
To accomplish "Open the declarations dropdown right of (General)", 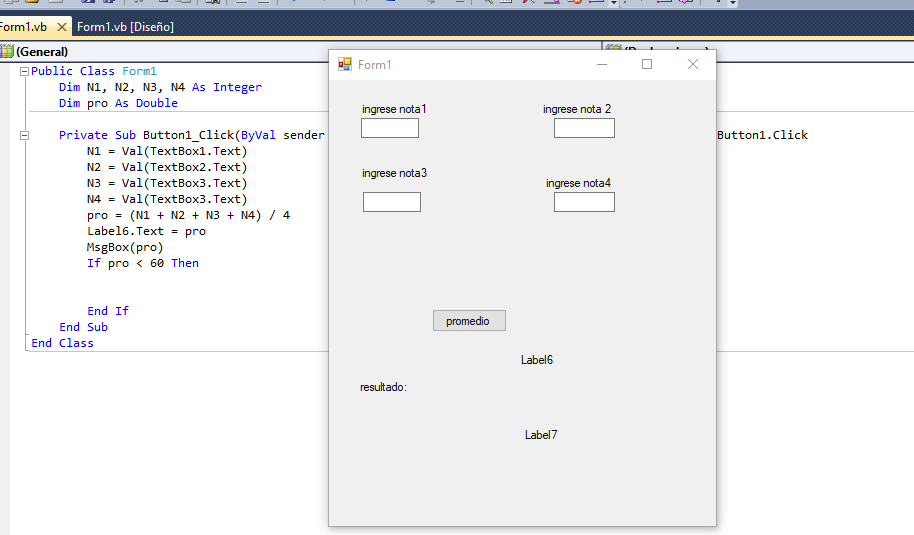I will pyautogui.click(x=758, y=51).
